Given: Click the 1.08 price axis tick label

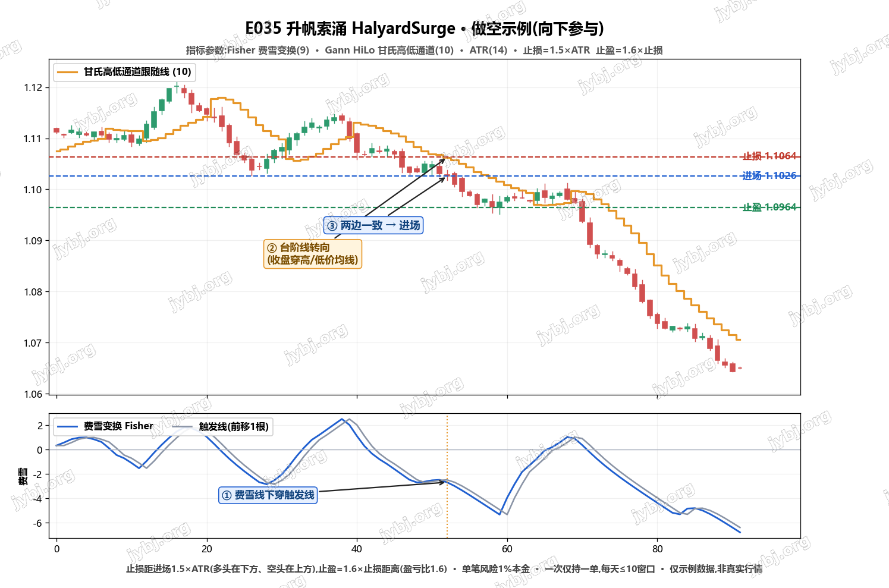Looking at the screenshot, I should point(33,292).
